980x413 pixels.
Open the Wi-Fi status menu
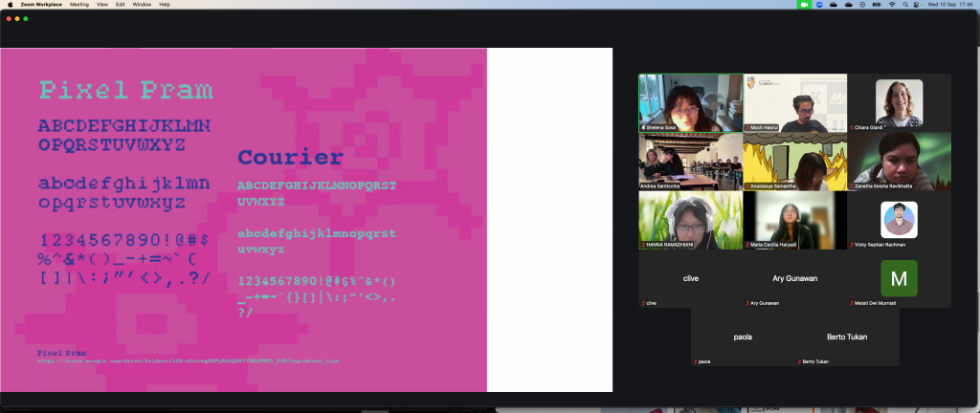coord(892,5)
